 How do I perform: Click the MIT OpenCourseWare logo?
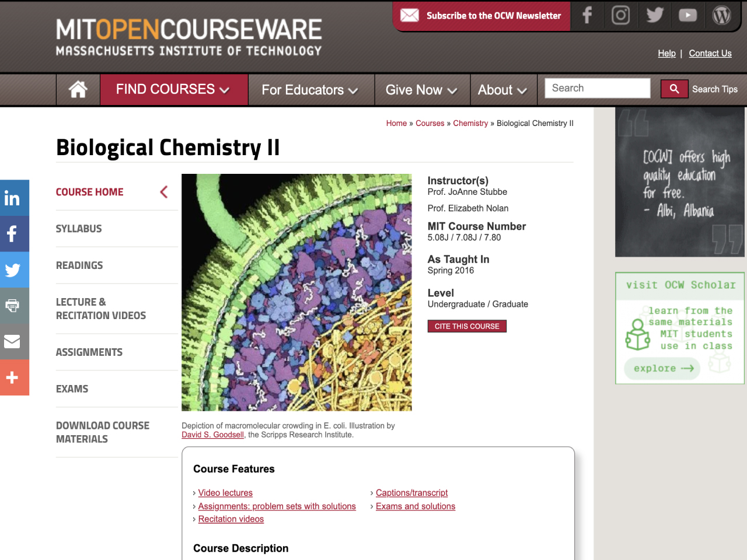189,37
